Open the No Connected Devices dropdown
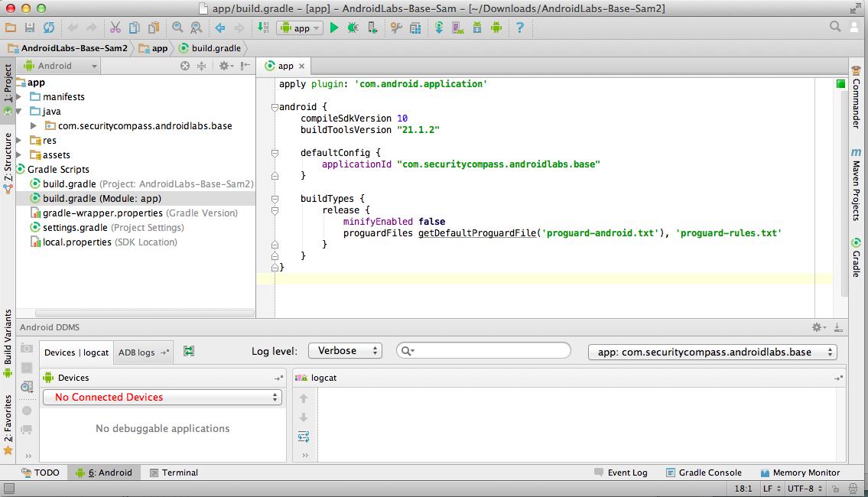The width and height of the screenshot is (868, 497). click(x=162, y=397)
